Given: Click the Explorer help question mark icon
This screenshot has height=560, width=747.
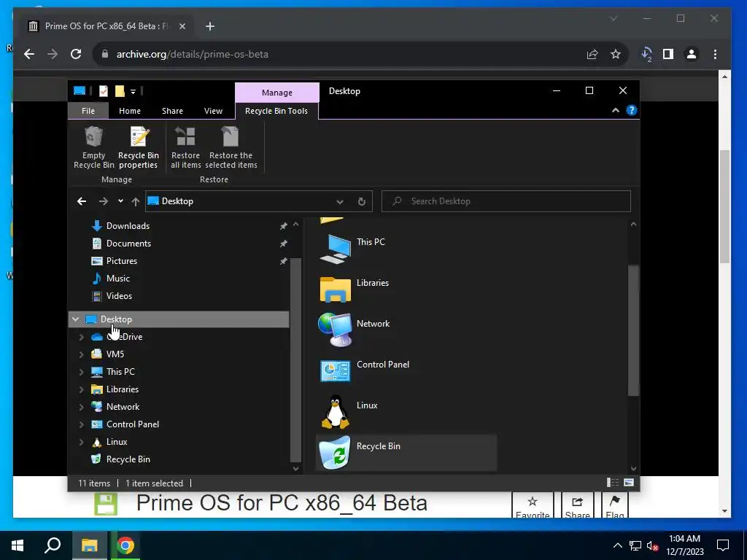Looking at the screenshot, I should (x=631, y=111).
